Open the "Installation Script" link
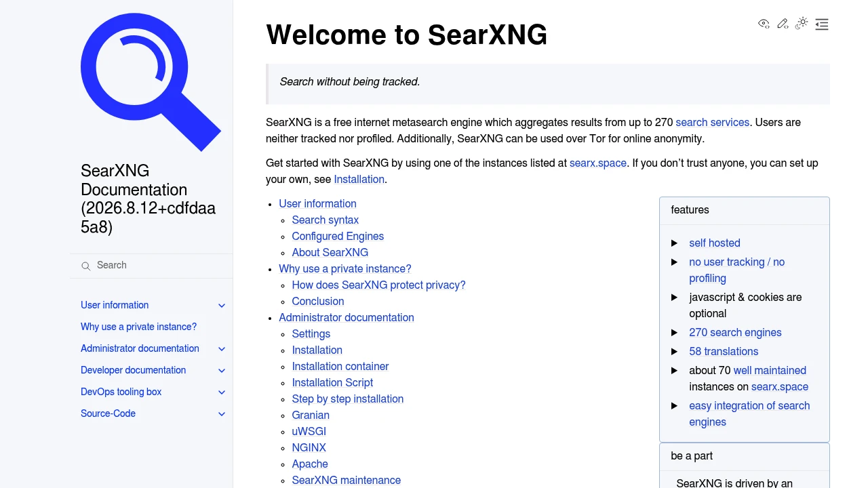 point(332,383)
